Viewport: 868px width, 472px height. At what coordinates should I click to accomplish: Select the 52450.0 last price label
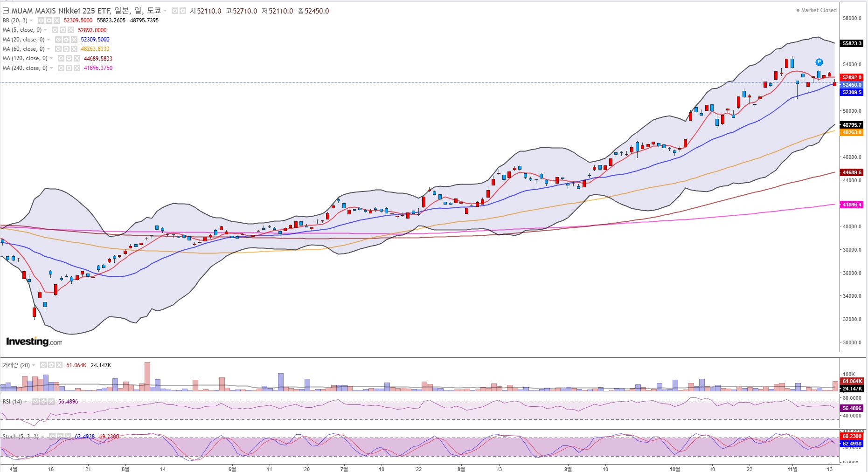click(852, 85)
